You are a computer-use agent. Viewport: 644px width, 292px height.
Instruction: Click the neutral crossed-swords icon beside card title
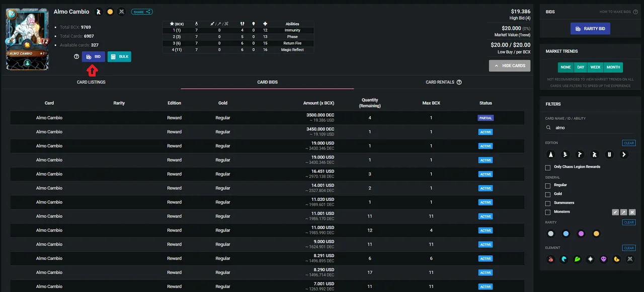[121, 12]
